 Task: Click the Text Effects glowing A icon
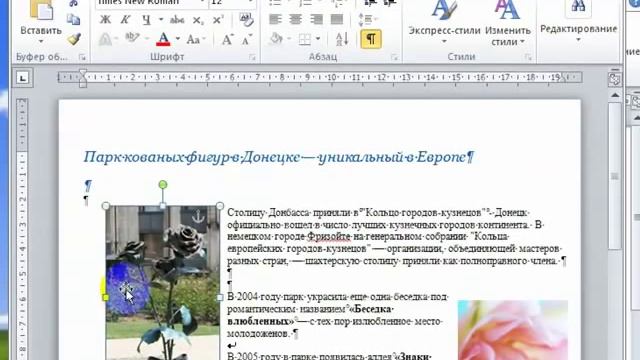[x=105, y=39]
